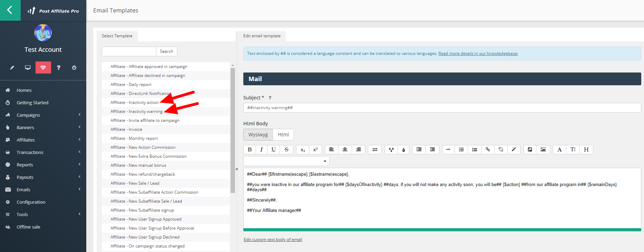Screen dimensions: 644x252
Task: Remove link with the unlink icon
Action: 501,149
